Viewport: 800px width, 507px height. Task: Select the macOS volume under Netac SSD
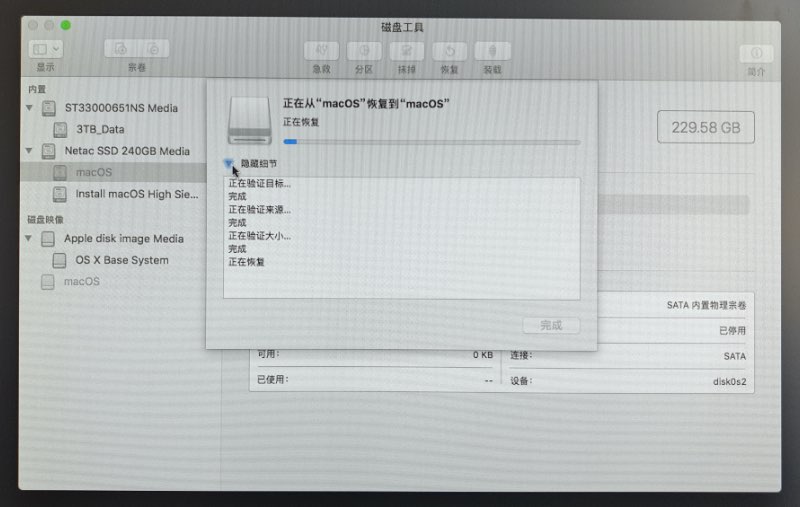tap(113, 172)
